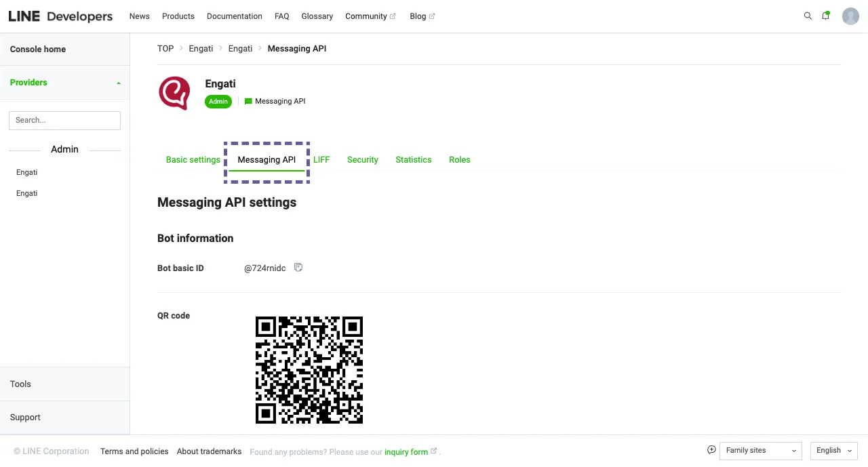The width and height of the screenshot is (868, 467).
Task: Click the search magnifier icon in header
Action: (808, 16)
